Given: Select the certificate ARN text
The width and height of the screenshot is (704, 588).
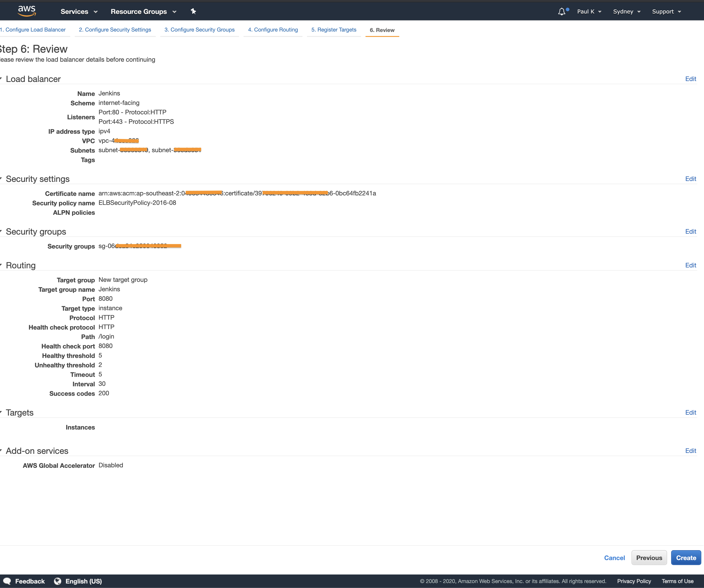Looking at the screenshot, I should [x=237, y=193].
